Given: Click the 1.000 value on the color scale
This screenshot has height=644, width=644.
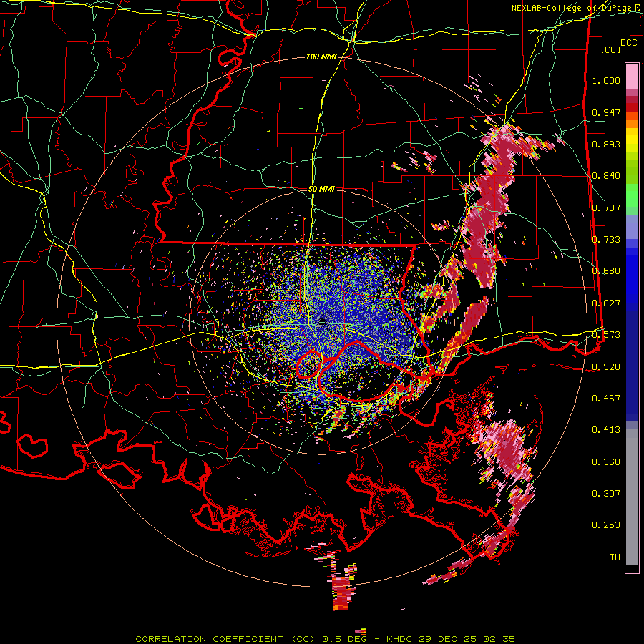Looking at the screenshot, I should [606, 80].
